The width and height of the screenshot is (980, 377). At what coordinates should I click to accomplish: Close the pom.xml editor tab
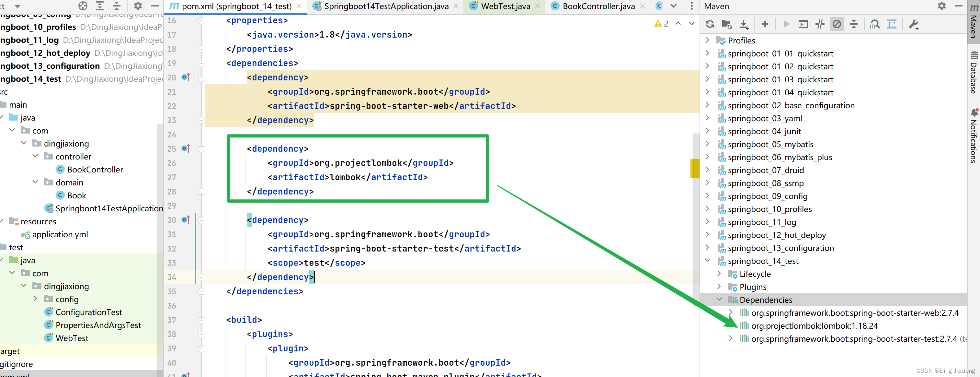click(299, 6)
